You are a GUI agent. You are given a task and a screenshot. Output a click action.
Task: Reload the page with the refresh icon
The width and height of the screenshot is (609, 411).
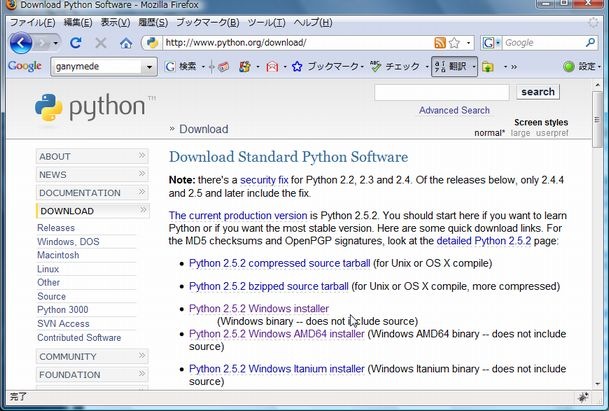pos(76,43)
